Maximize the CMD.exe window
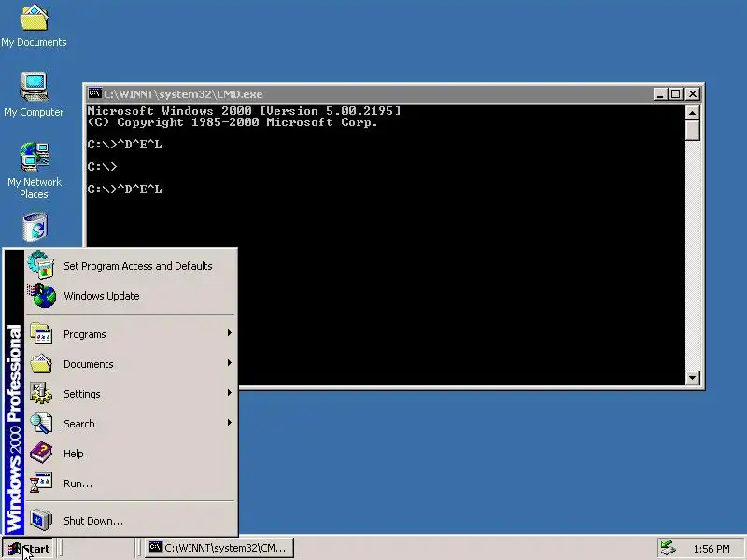 coord(675,94)
